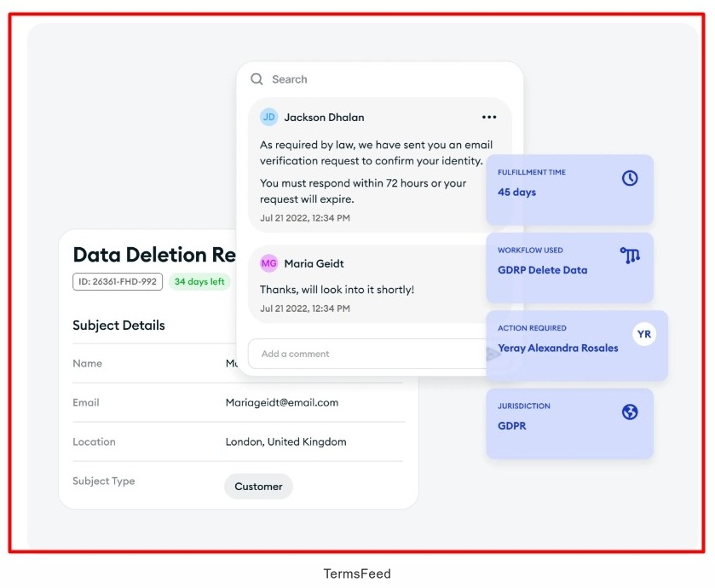This screenshot has width=715, height=588.
Task: Click the Customer subject type chip
Action: [258, 487]
